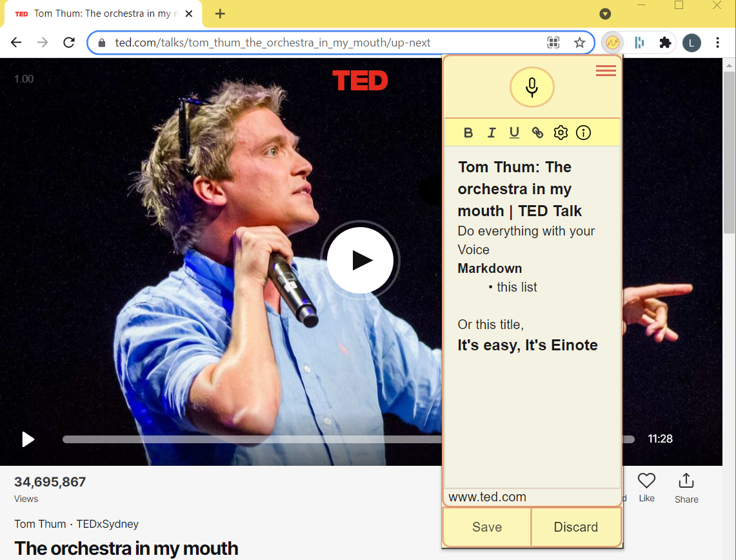Toggle italic formatting in the note

pyautogui.click(x=492, y=133)
